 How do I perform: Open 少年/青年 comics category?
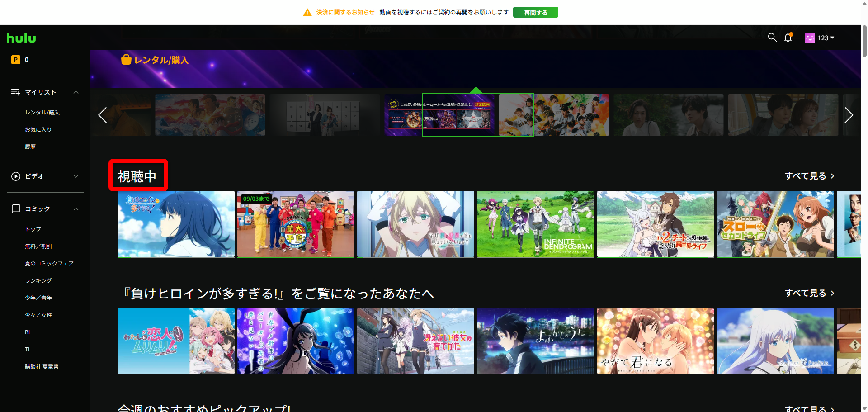coord(38,298)
